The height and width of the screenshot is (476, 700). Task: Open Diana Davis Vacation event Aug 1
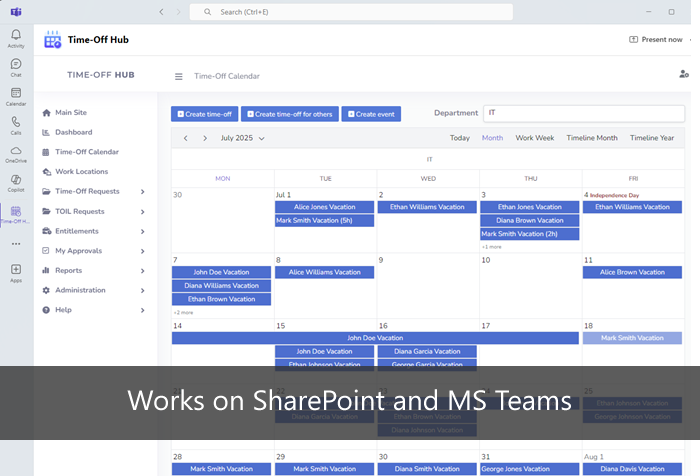coord(632,469)
